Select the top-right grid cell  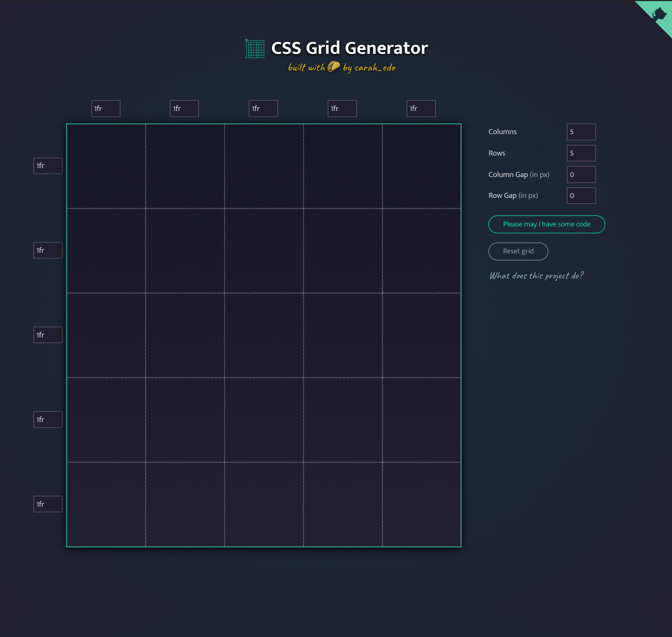421,166
